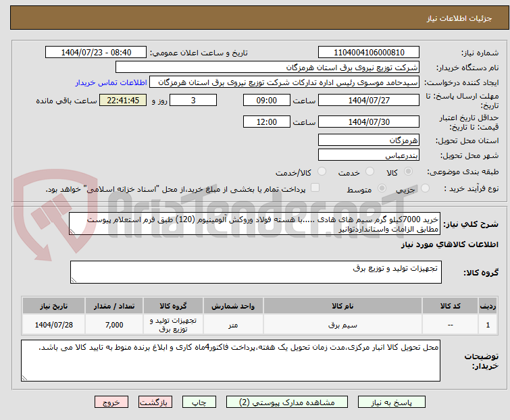Click the بازگشت back button

pyautogui.click(x=155, y=402)
